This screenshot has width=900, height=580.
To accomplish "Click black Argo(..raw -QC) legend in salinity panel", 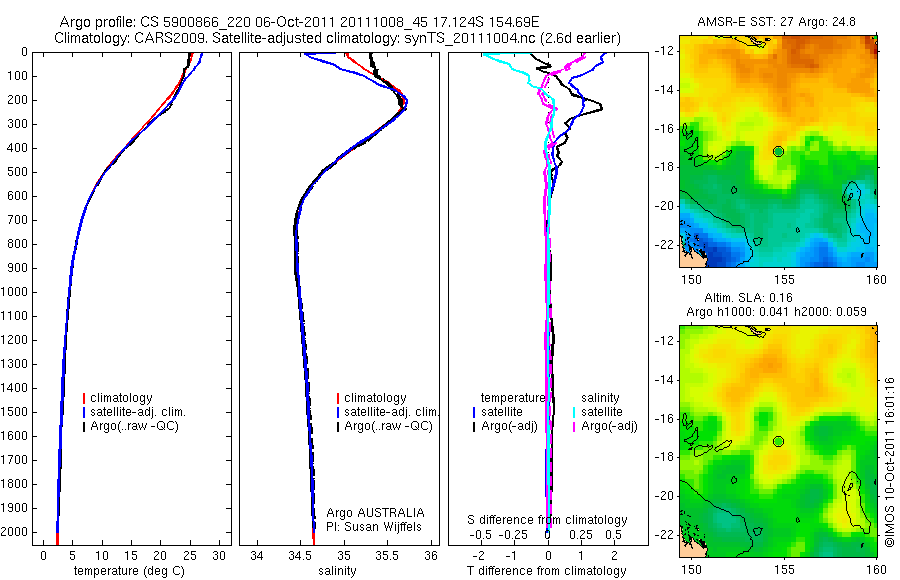I will (x=385, y=426).
